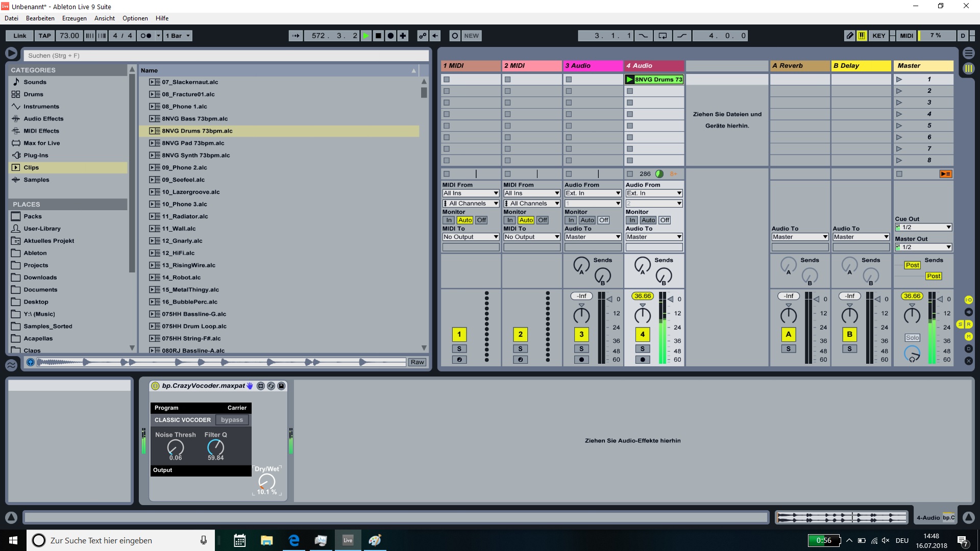Solo track 4 Audio
The height and width of the screenshot is (551, 980).
pos(643,349)
